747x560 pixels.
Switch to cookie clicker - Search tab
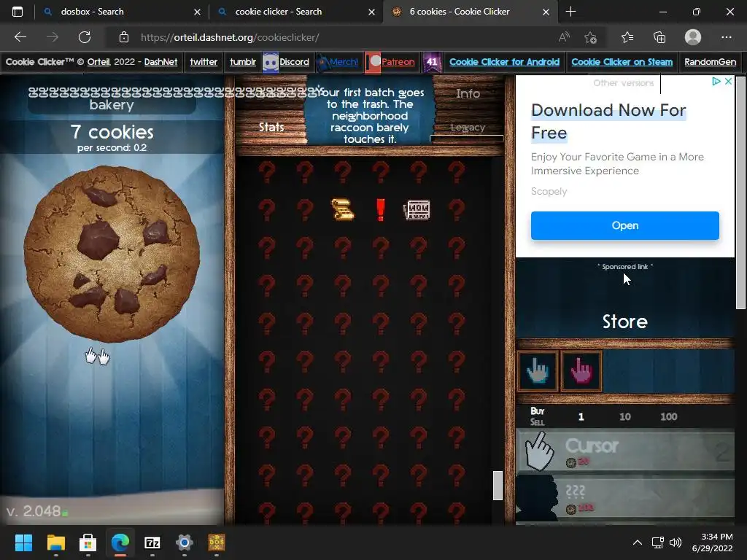(296, 12)
